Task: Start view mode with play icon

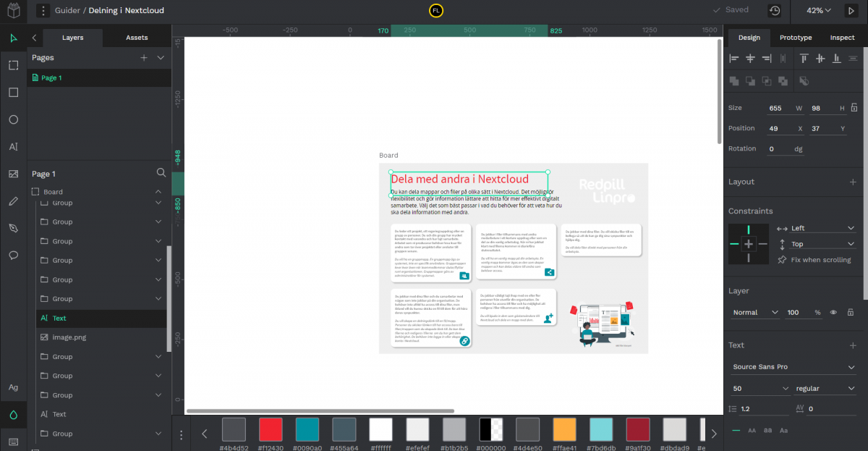Action: (850, 11)
